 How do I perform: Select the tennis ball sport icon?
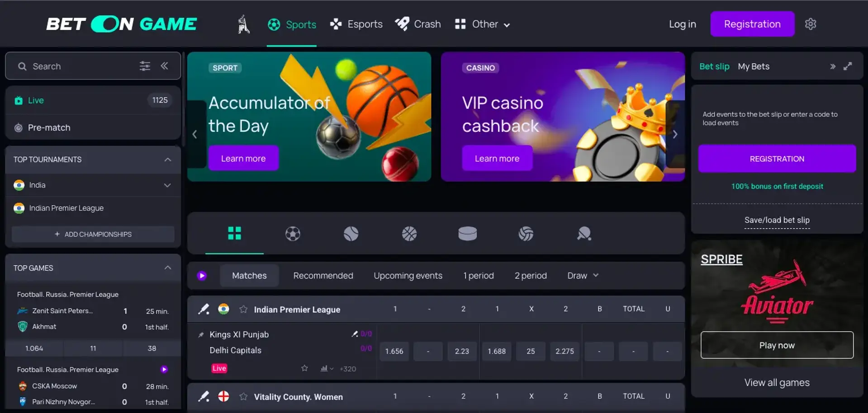[351, 234]
